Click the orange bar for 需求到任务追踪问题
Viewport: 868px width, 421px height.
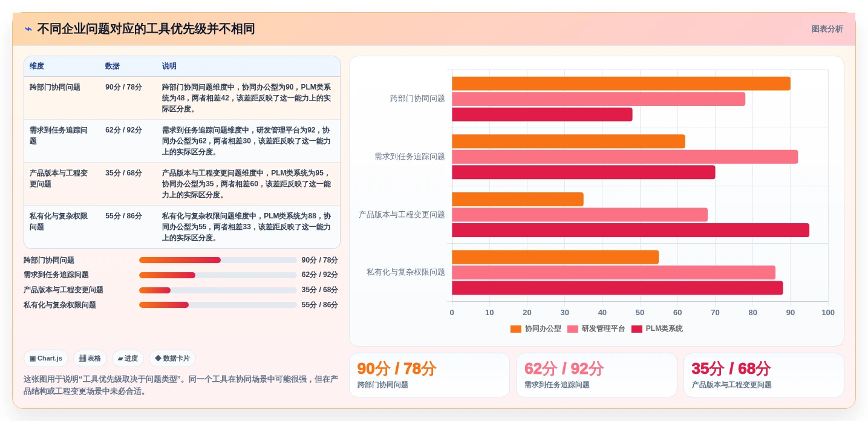pos(569,142)
